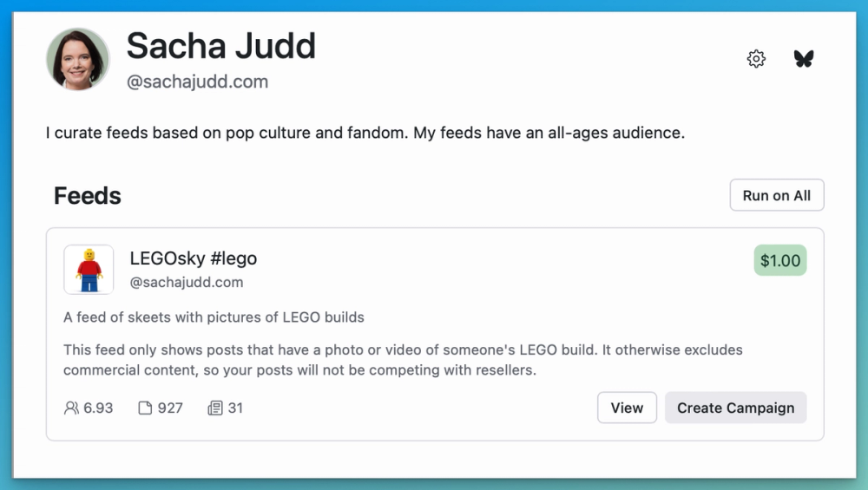Click the feed description about LEGO builds
This screenshot has width=868, height=490.
[214, 317]
